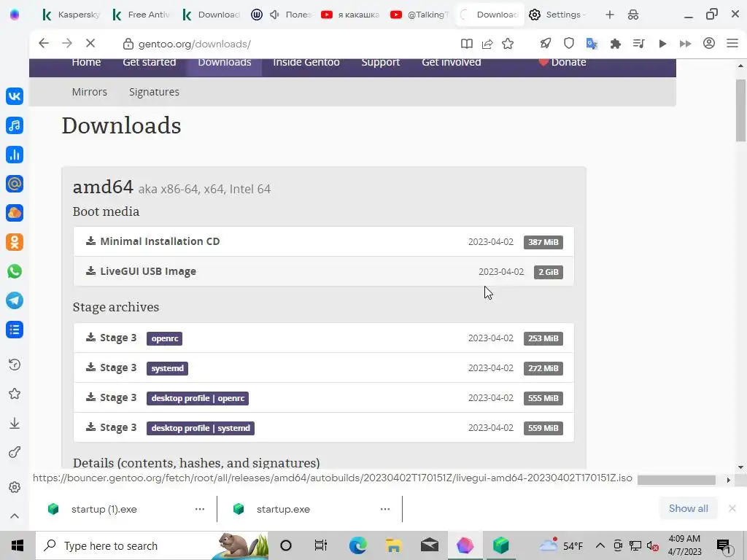Click the taskbar search box

click(152, 545)
